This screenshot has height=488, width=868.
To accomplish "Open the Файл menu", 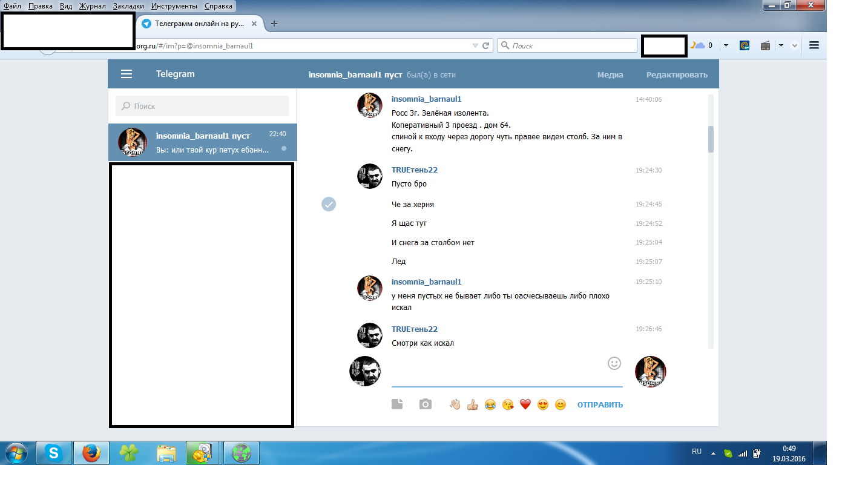I will tap(13, 5).
